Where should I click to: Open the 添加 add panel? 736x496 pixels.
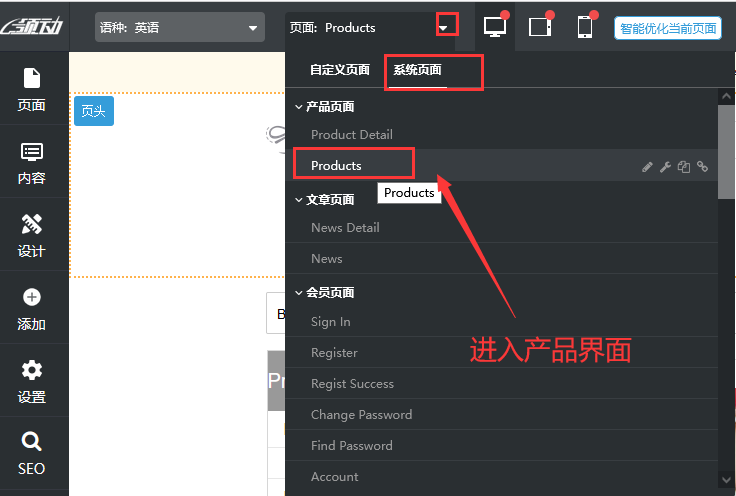(x=32, y=308)
